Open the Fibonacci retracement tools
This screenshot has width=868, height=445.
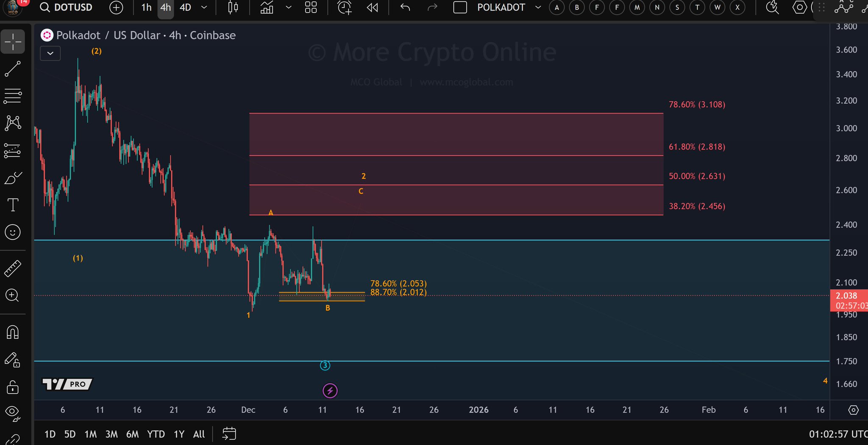click(x=13, y=96)
